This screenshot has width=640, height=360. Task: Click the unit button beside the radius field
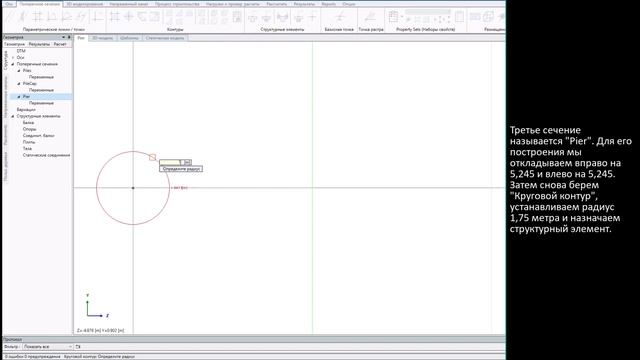coord(187,162)
